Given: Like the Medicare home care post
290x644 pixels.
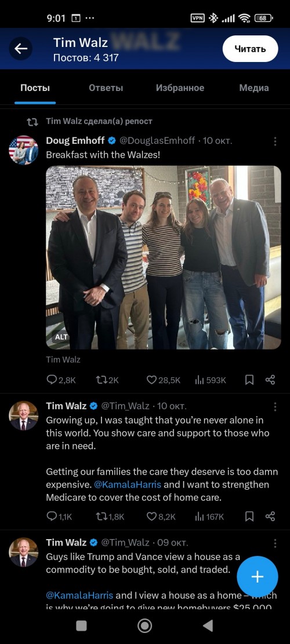Looking at the screenshot, I should click(x=161, y=516).
